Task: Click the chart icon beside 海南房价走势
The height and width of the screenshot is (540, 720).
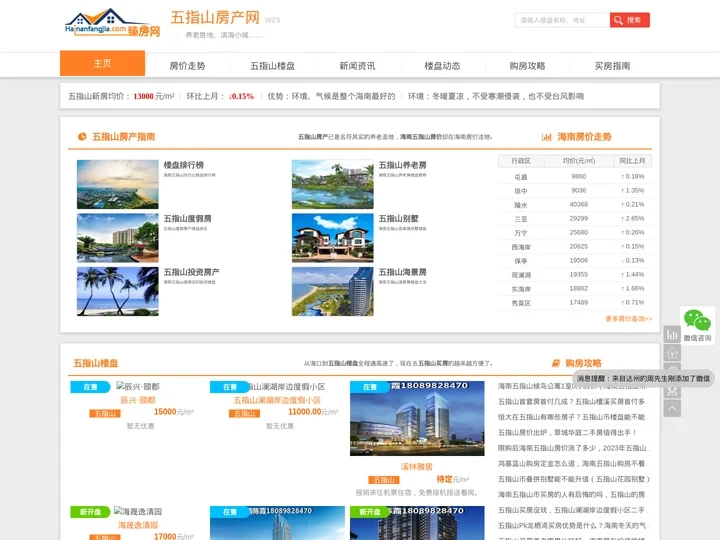Action: click(546, 136)
